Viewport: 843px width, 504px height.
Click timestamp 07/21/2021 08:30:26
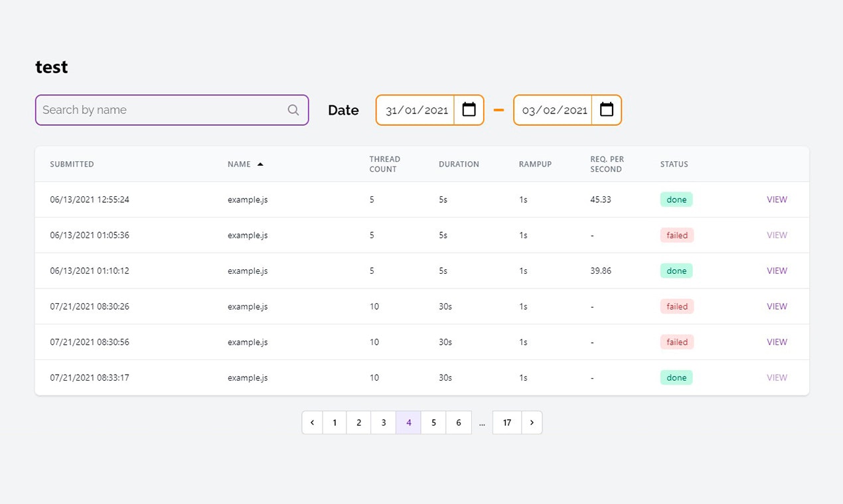90,306
